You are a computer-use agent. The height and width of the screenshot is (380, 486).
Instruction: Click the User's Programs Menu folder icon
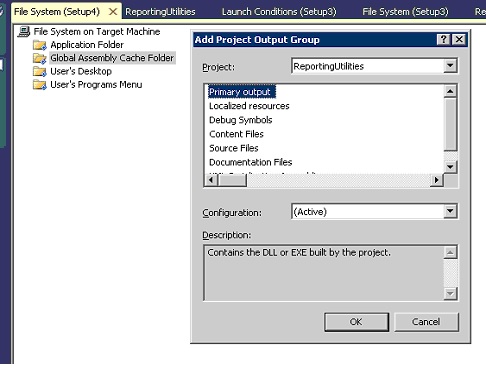pyautogui.click(x=40, y=85)
